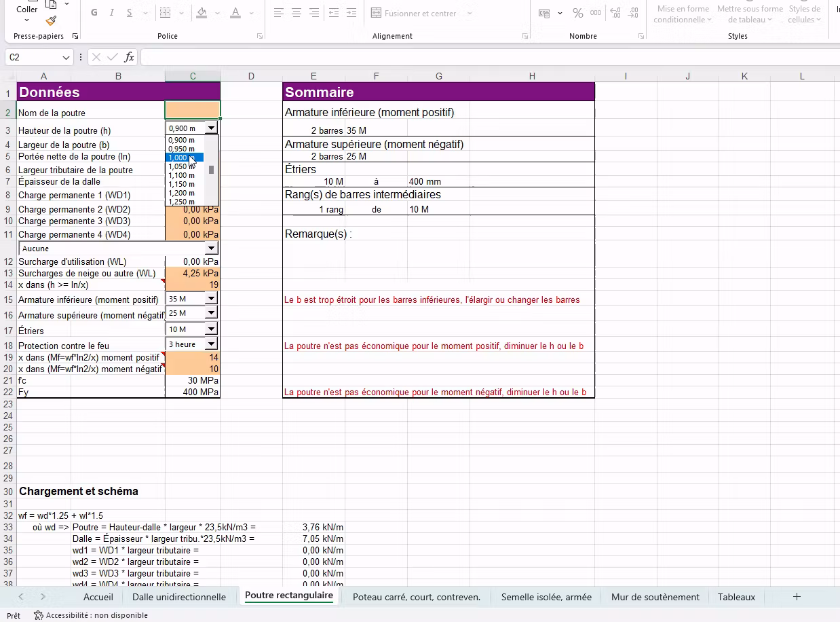Image resolution: width=840 pixels, height=622 pixels.
Task: Align text left in ribbon
Action: click(279, 13)
